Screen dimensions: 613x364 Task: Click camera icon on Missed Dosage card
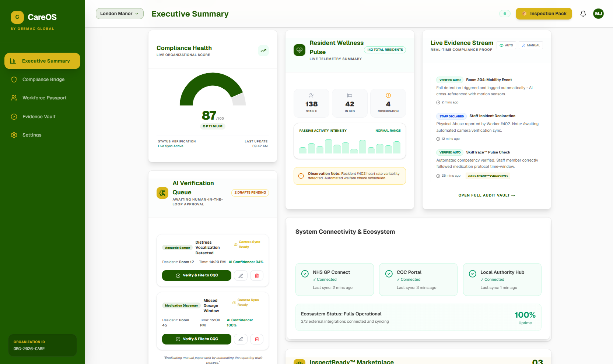234,303
